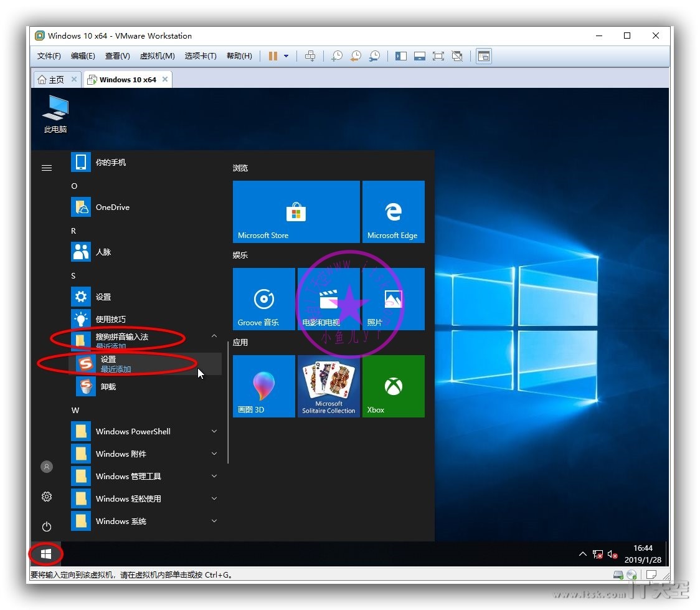Open the Groove 音乐 tile

pyautogui.click(x=264, y=298)
